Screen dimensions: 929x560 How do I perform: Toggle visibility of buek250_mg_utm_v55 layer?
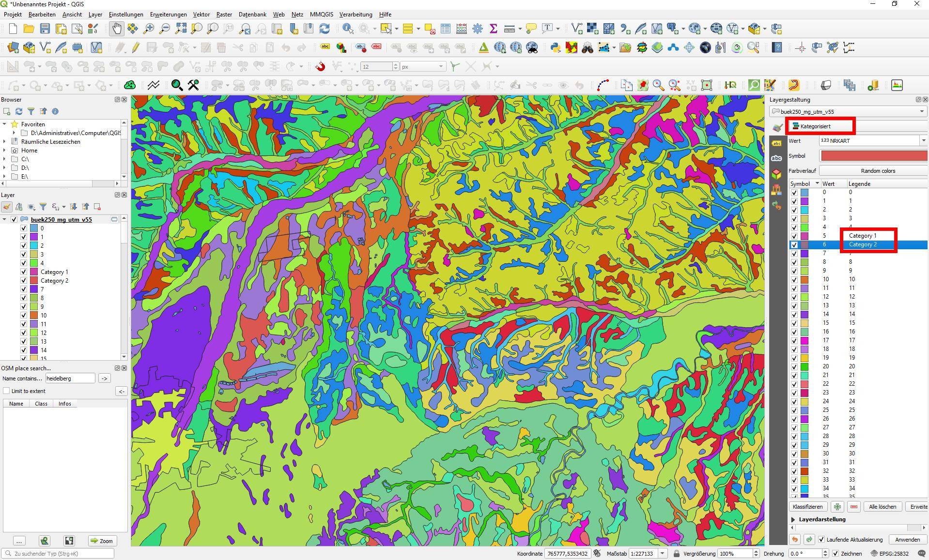tap(14, 219)
